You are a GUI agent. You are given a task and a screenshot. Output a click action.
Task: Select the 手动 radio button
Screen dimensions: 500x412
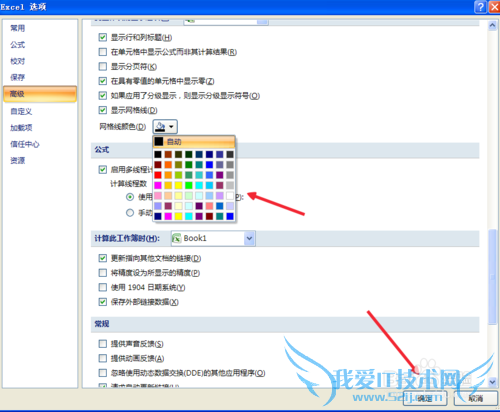130,213
